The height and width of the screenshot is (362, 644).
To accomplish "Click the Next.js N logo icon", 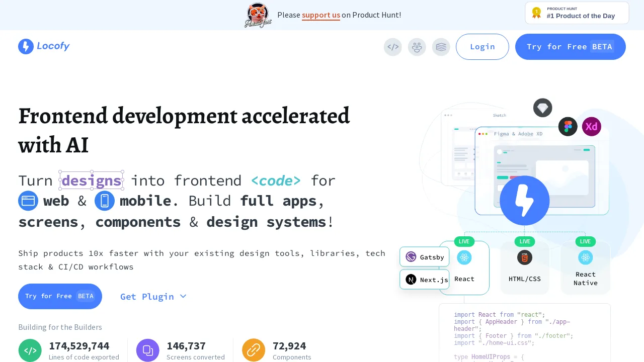I will [411, 280].
